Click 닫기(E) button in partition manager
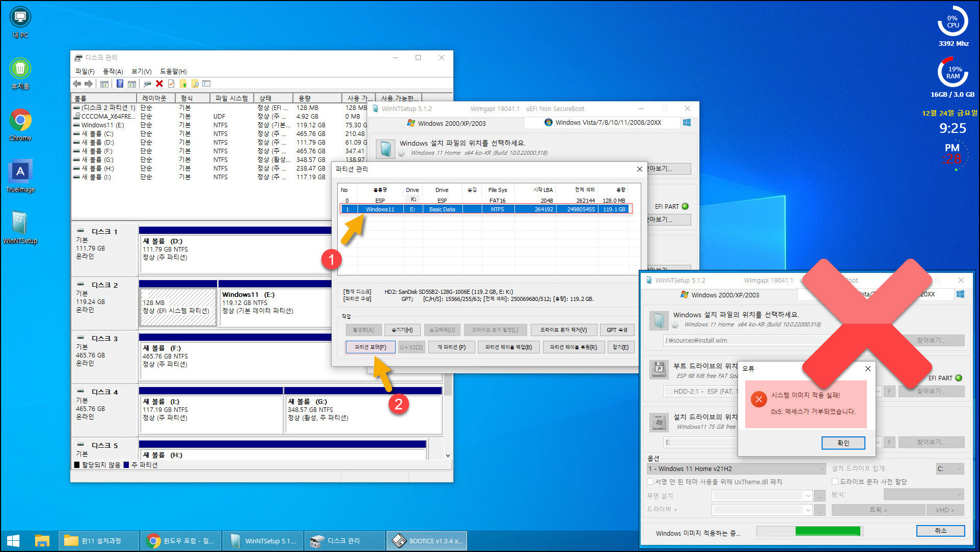 tap(620, 347)
